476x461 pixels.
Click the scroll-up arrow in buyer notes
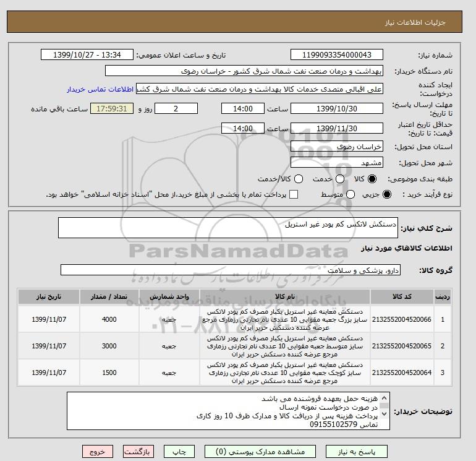384,397
